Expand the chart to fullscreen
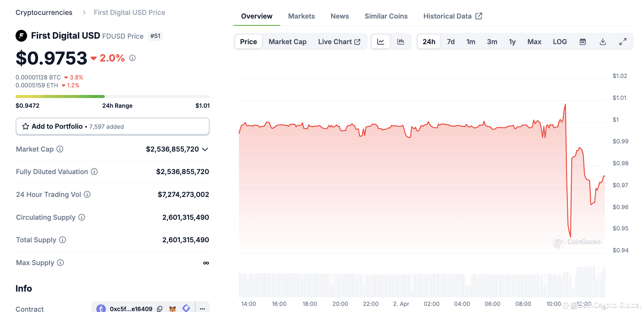Viewport: 644px width, 312px height. [623, 42]
